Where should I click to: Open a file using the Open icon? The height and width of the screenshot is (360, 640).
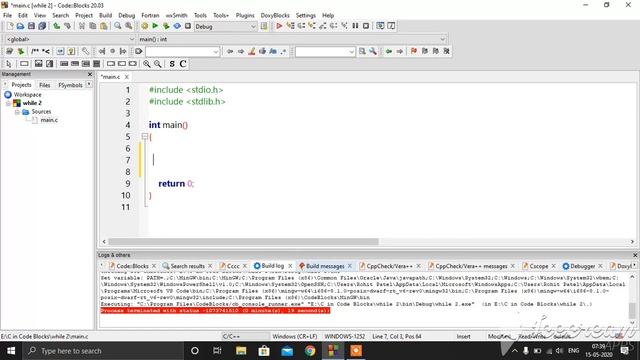click(20, 26)
